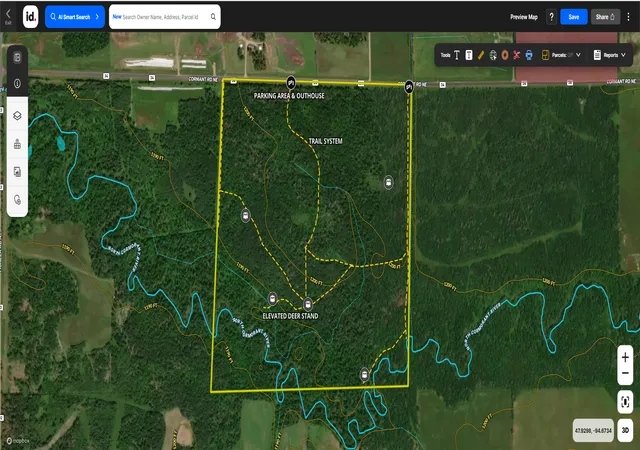
Task: Click the fit-to-bounds frame button
Action: click(x=625, y=402)
